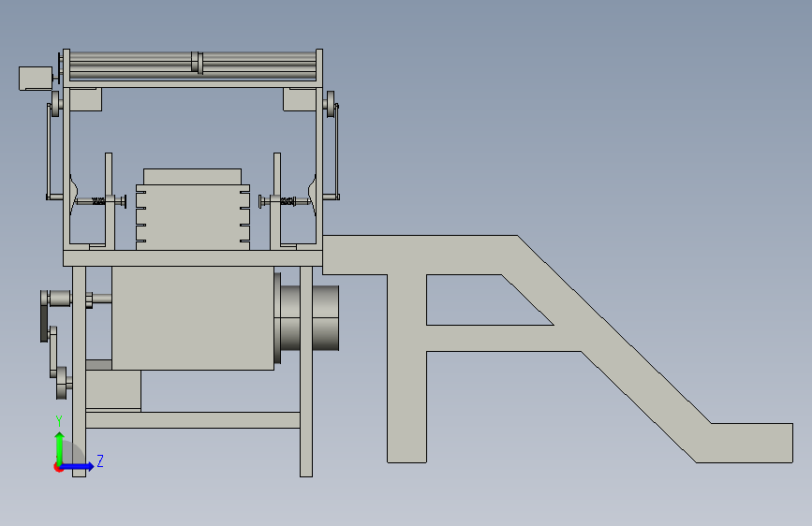Select the right spring-loaded screw

pyautogui.click(x=285, y=201)
